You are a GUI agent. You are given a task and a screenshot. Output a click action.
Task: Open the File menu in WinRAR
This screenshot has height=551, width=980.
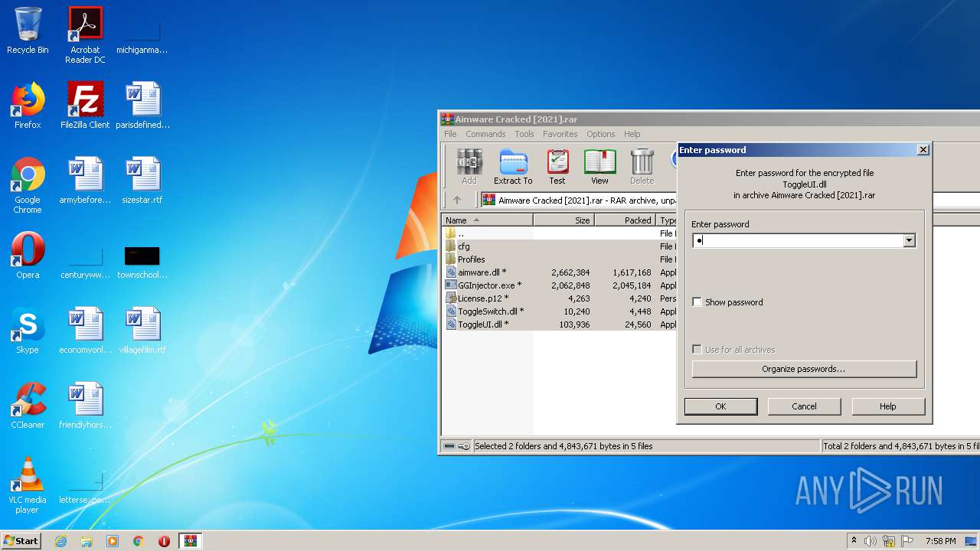coord(450,134)
